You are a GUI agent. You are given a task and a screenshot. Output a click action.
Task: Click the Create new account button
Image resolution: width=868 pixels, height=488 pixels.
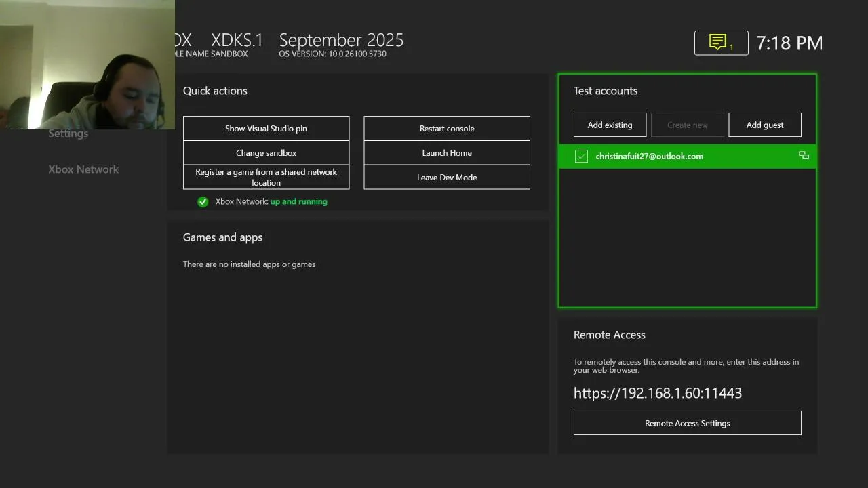pos(687,125)
